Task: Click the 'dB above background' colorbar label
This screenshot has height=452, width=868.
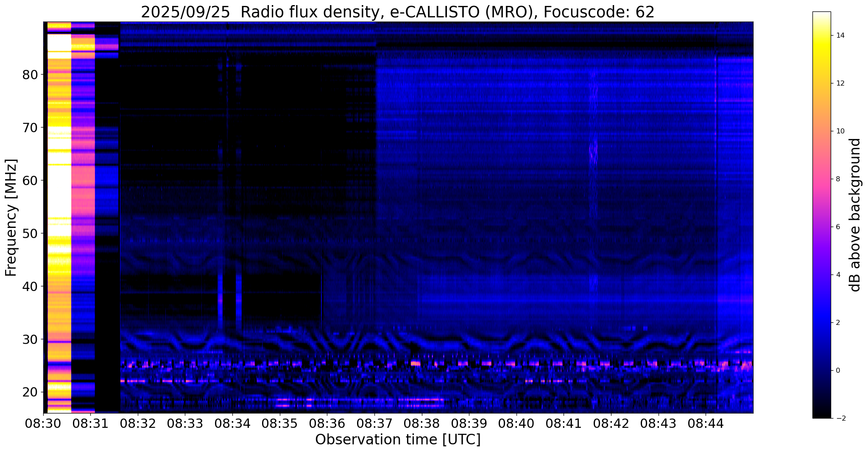Action: pyautogui.click(x=855, y=215)
